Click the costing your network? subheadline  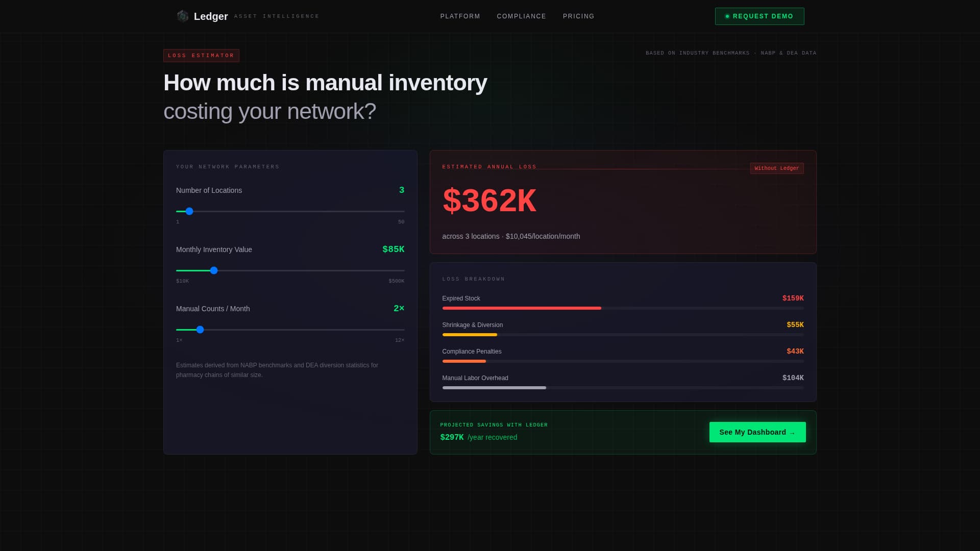[x=270, y=111]
